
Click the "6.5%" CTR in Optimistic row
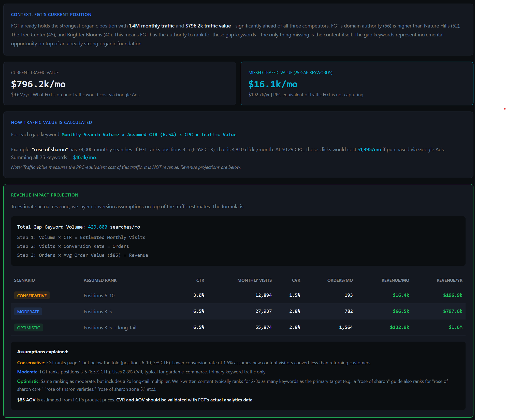pos(199,327)
